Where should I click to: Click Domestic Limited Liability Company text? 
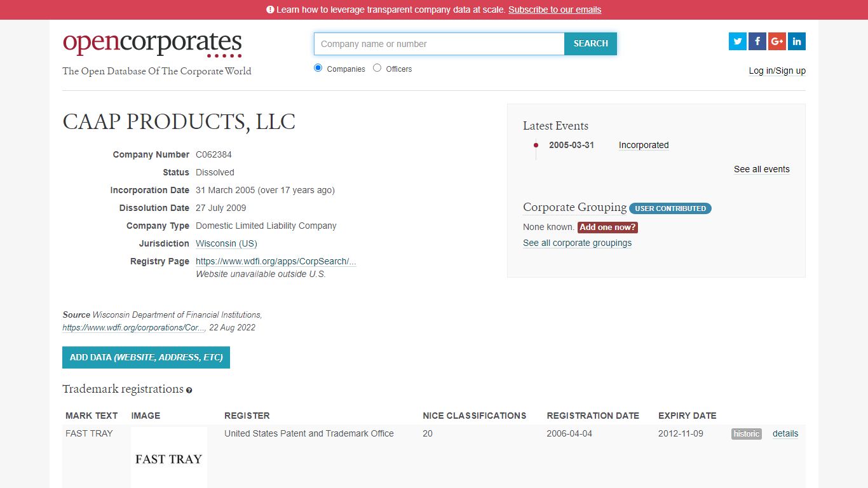pyautogui.click(x=266, y=226)
